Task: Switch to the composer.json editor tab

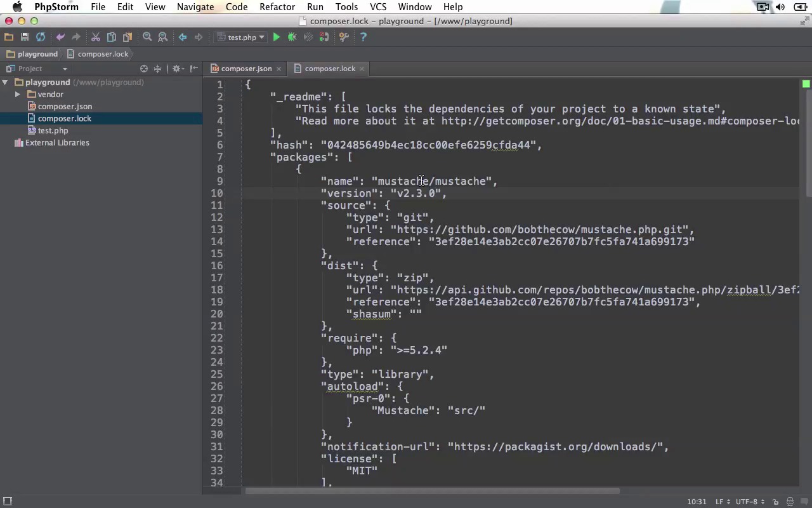Action: [x=246, y=69]
